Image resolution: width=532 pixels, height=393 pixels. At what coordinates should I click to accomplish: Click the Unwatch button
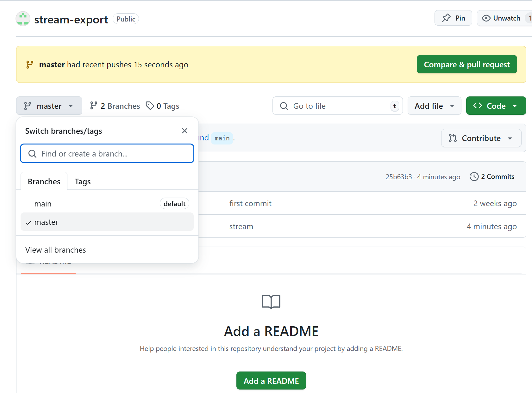tap(504, 18)
